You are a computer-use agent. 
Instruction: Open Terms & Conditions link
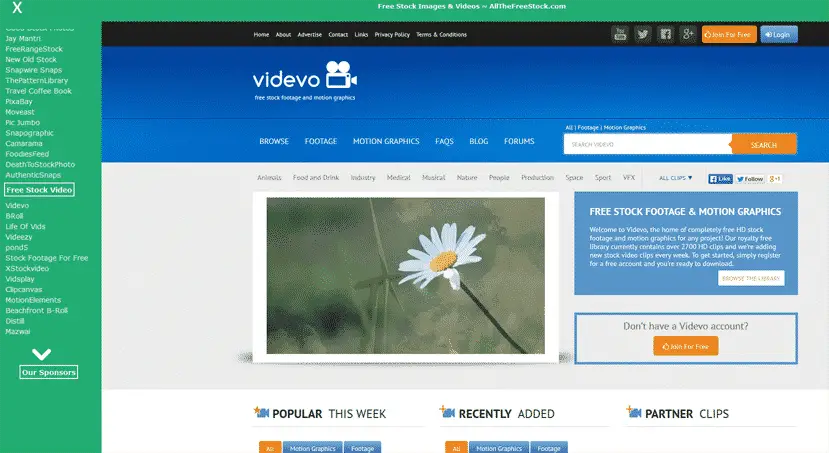coord(441,34)
